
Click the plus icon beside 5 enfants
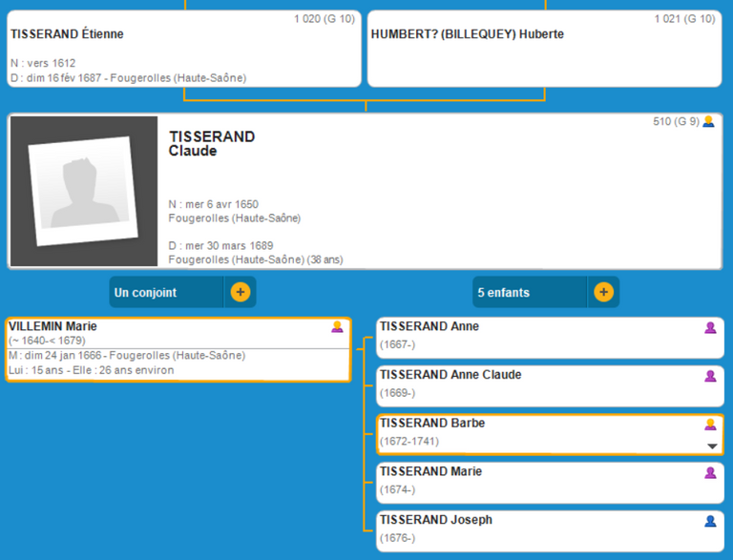pos(603,292)
